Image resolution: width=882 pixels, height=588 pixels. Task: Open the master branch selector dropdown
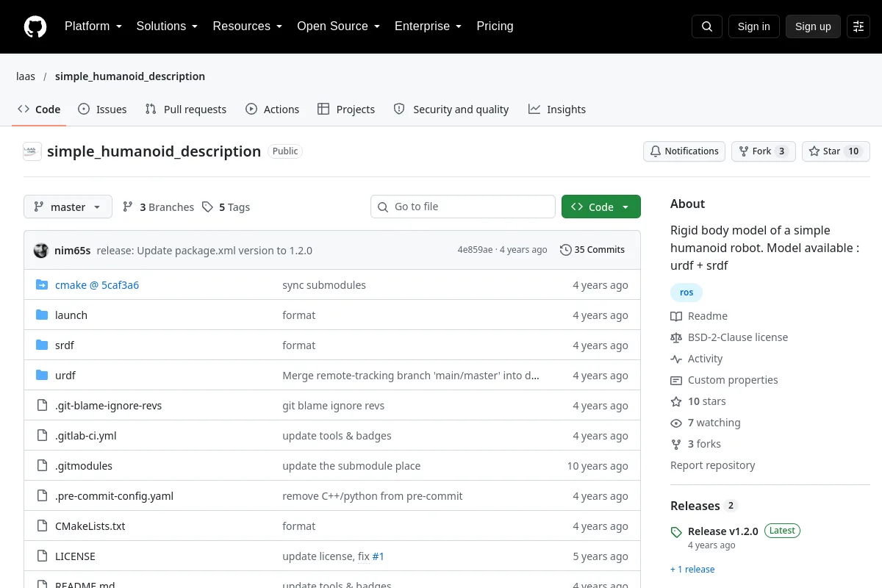click(x=68, y=207)
